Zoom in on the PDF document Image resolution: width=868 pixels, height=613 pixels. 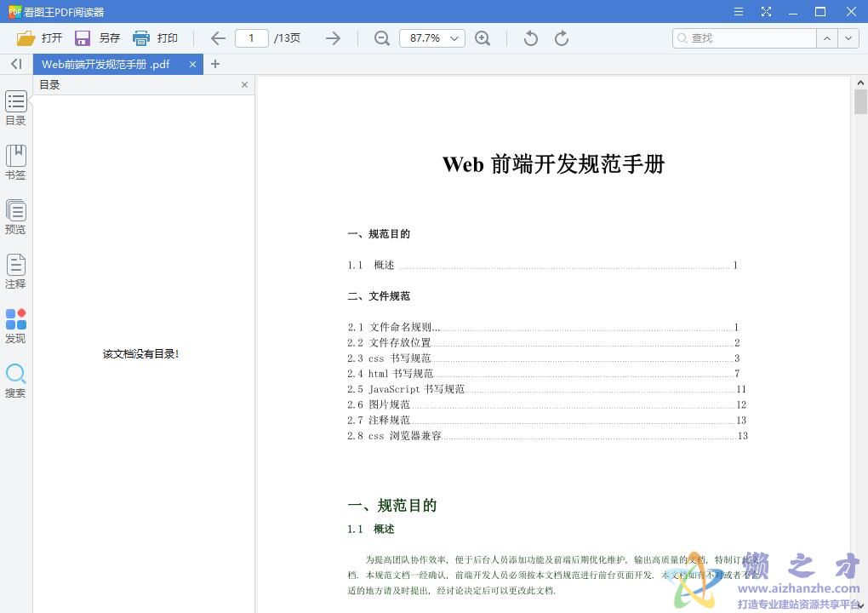click(x=483, y=37)
